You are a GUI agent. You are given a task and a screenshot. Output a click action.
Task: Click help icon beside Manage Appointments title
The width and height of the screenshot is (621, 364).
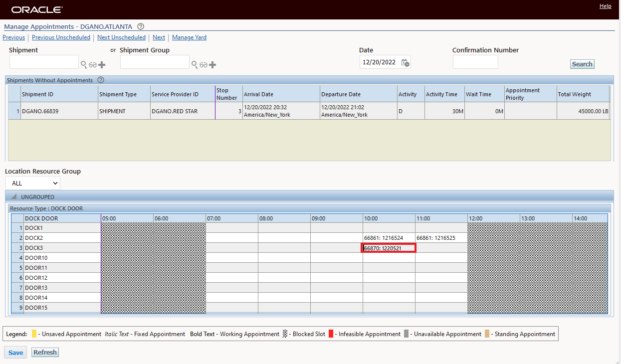point(141,27)
